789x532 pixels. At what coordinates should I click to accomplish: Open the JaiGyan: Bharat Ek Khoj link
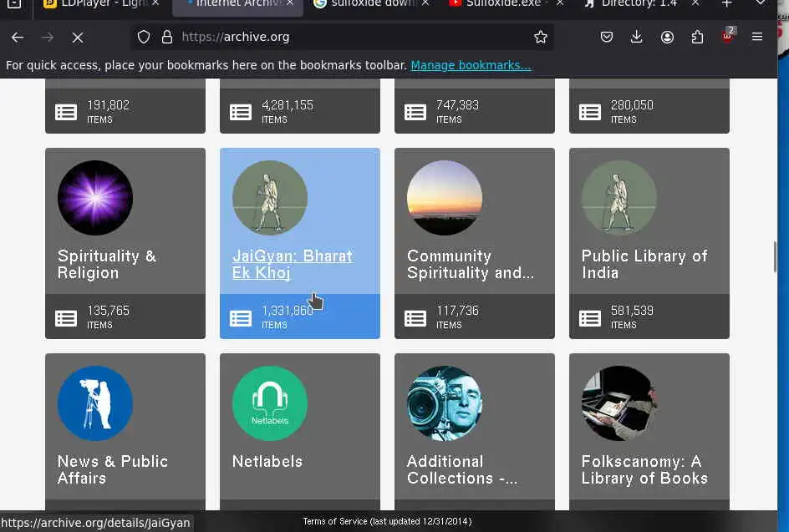click(x=293, y=264)
